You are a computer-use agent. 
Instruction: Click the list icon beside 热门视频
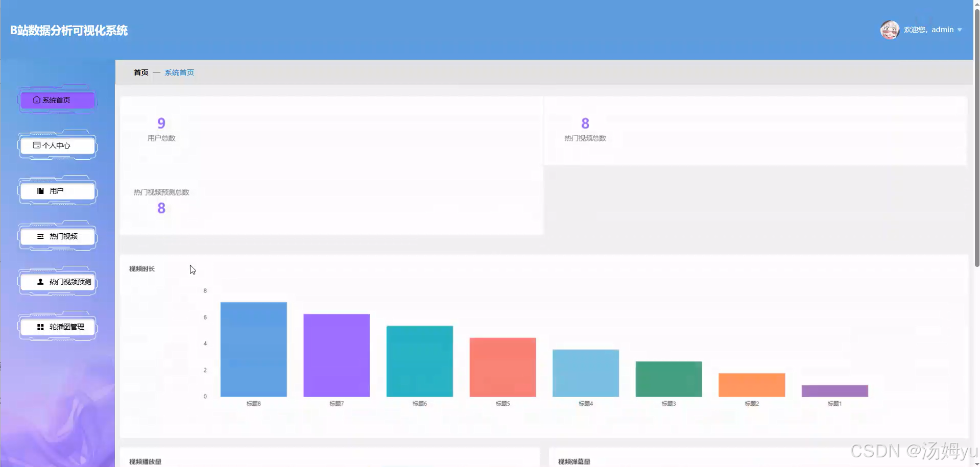pos(40,236)
